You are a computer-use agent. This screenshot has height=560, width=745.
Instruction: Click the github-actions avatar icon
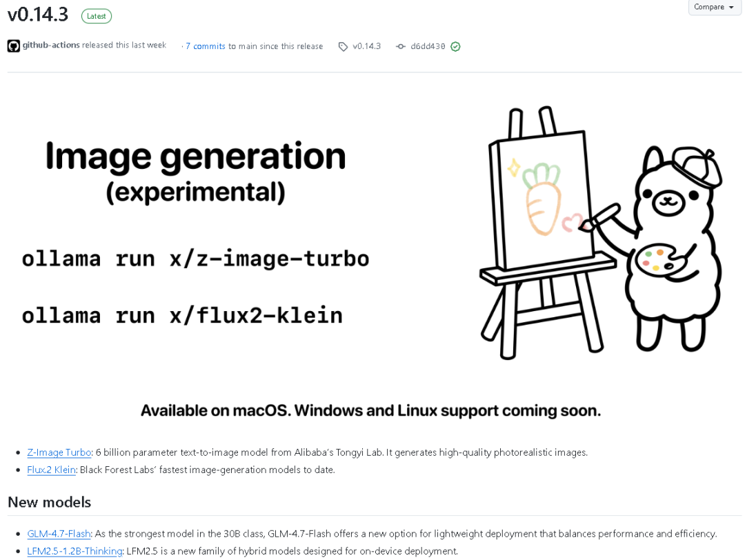(x=13, y=46)
